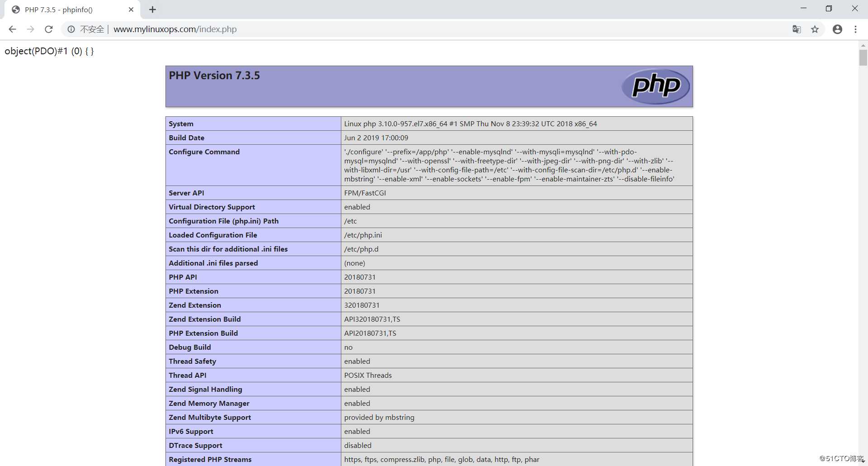The width and height of the screenshot is (868, 466).
Task: Click the 'System' row label
Action: point(181,124)
